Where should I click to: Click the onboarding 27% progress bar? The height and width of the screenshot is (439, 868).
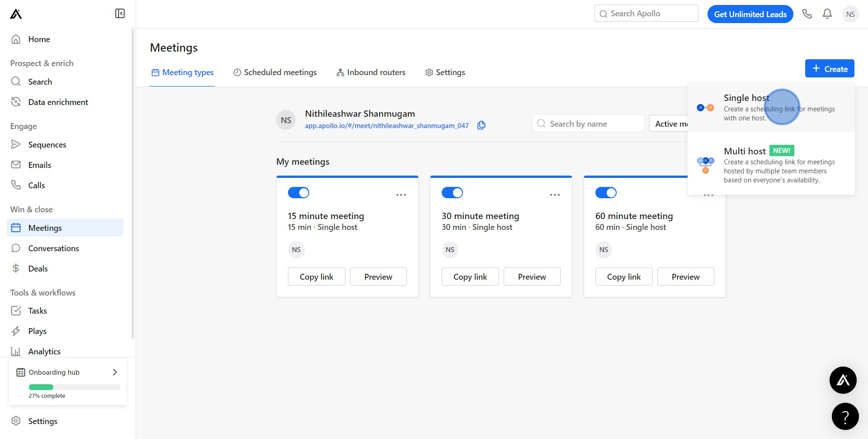coord(75,387)
